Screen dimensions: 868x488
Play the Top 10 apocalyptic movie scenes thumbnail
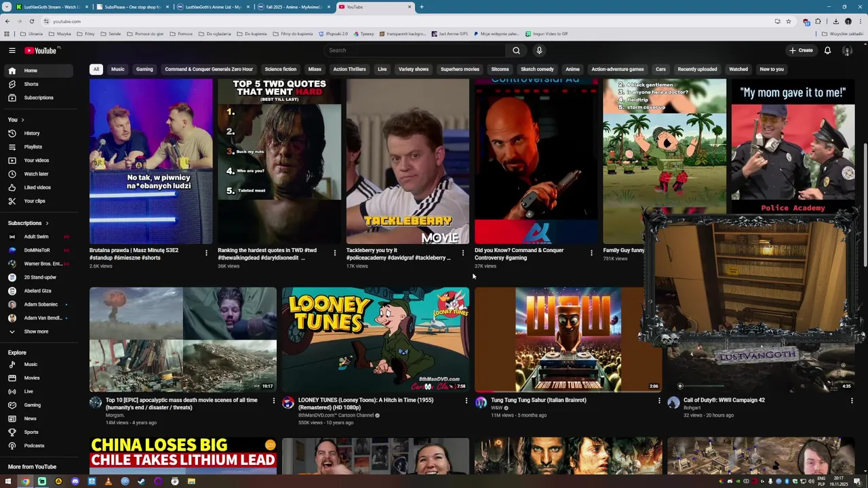pyautogui.click(x=183, y=340)
